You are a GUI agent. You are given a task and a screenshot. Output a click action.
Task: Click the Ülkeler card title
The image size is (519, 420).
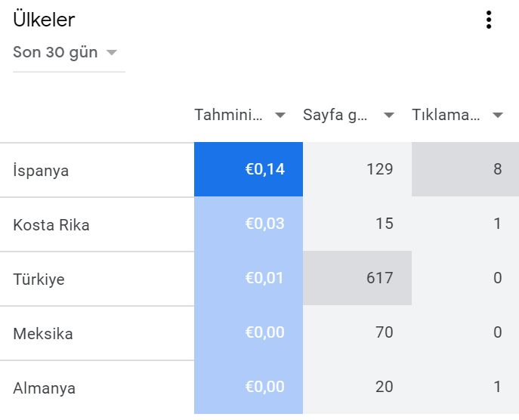(x=44, y=20)
